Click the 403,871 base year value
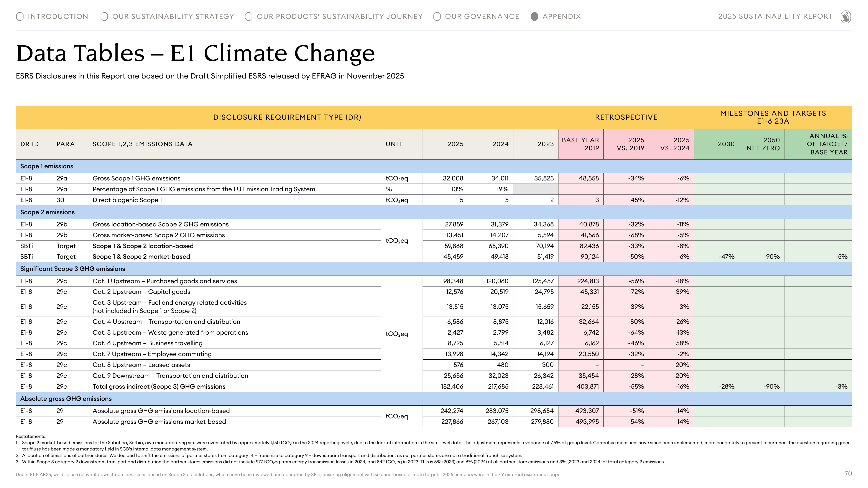Image resolution: width=868 pixels, height=488 pixels. pos(588,387)
